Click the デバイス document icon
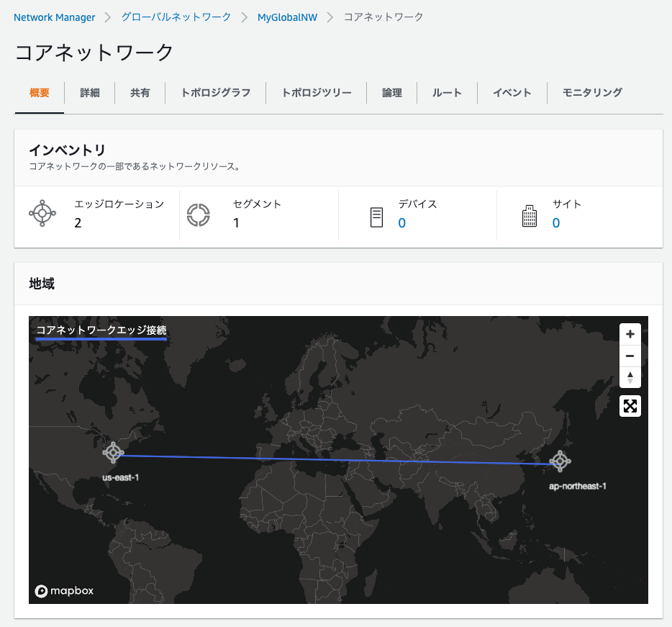The height and width of the screenshot is (627, 672). click(377, 217)
